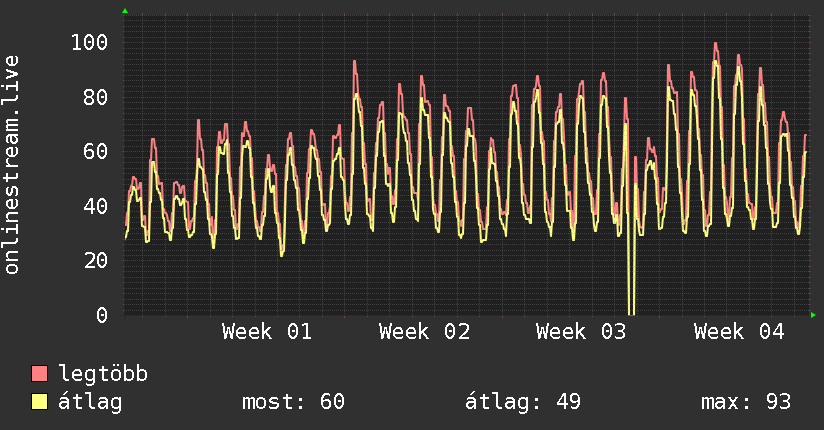Select the átlag label beside the yellow swatch

[x=91, y=402]
